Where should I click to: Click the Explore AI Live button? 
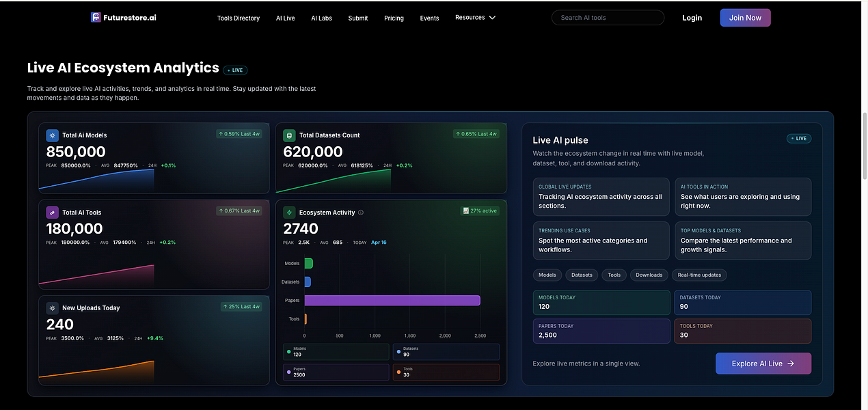tap(763, 364)
